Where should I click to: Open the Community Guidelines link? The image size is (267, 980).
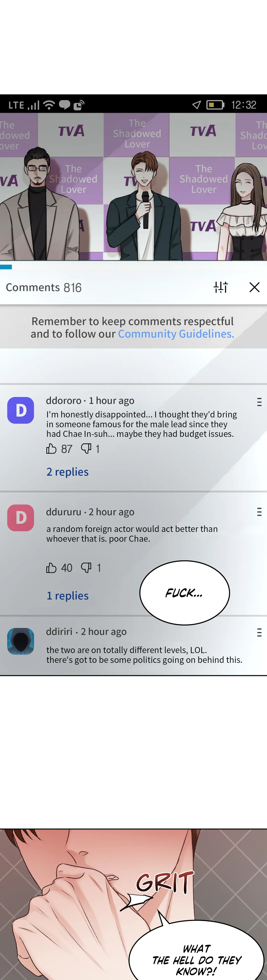click(x=176, y=334)
